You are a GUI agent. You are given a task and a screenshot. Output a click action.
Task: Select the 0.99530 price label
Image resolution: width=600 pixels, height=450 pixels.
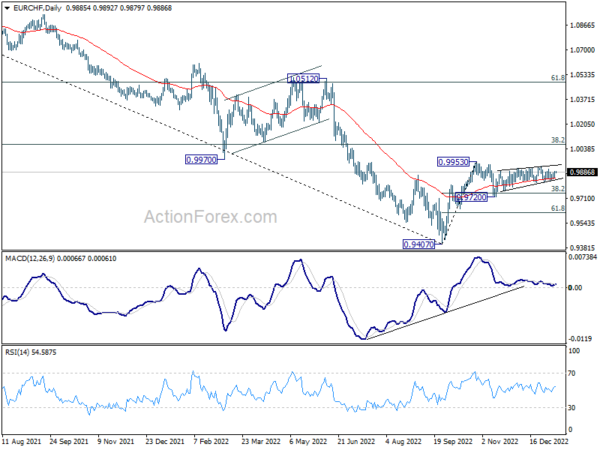(x=453, y=162)
